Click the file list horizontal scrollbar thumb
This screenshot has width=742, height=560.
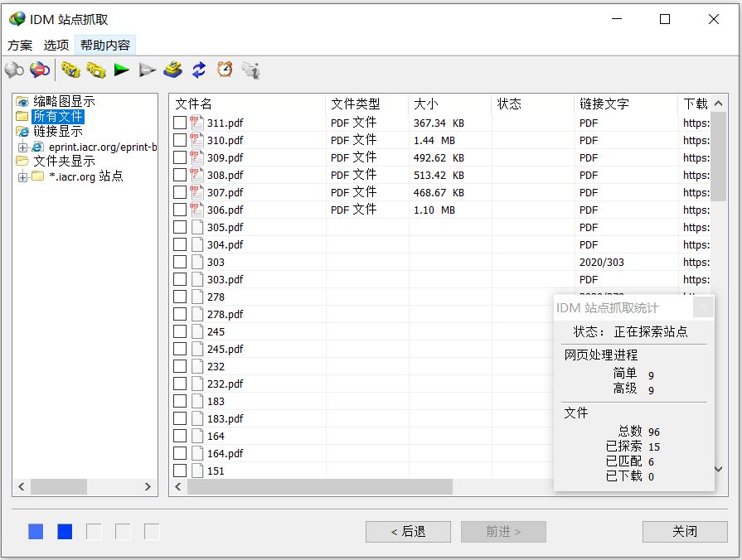pos(320,486)
